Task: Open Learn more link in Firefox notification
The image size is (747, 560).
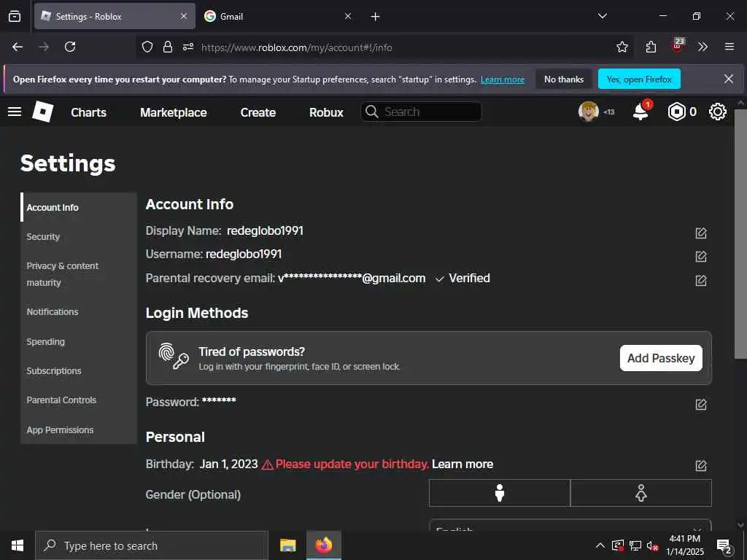Action: pos(502,79)
